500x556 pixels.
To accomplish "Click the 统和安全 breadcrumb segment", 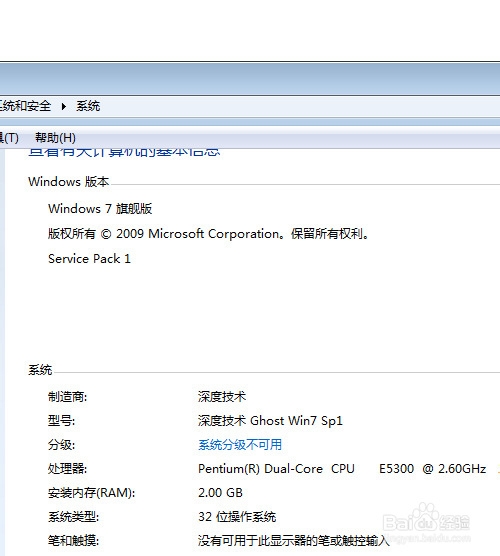I will click(25, 106).
